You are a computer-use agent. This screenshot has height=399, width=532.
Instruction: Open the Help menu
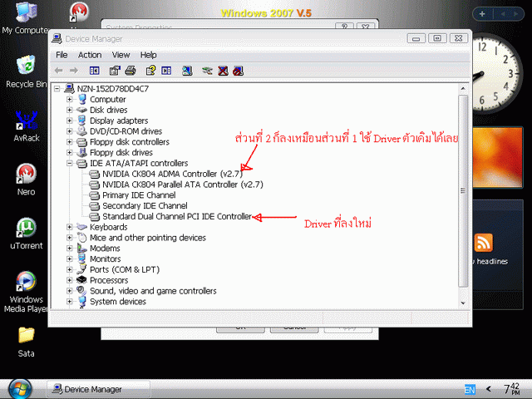[x=148, y=55]
